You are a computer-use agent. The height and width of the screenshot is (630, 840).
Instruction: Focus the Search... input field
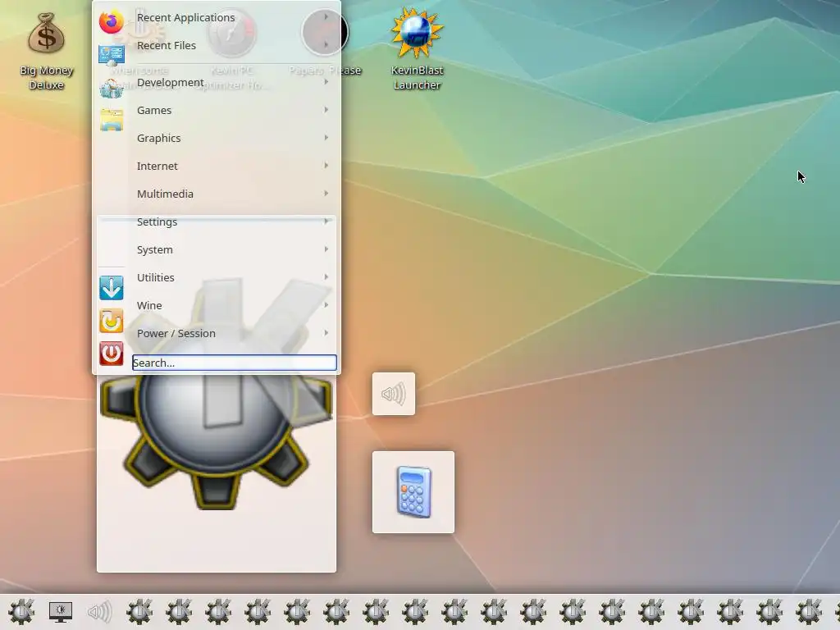[234, 363]
